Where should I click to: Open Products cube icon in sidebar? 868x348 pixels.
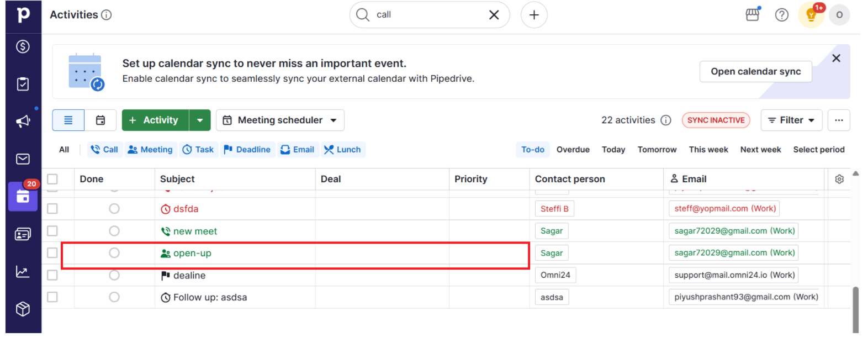coord(23,309)
